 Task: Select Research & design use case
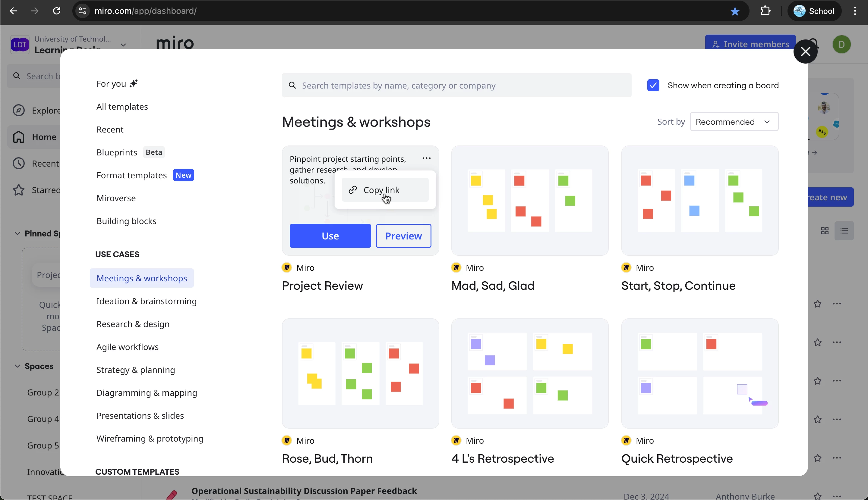[x=133, y=324]
